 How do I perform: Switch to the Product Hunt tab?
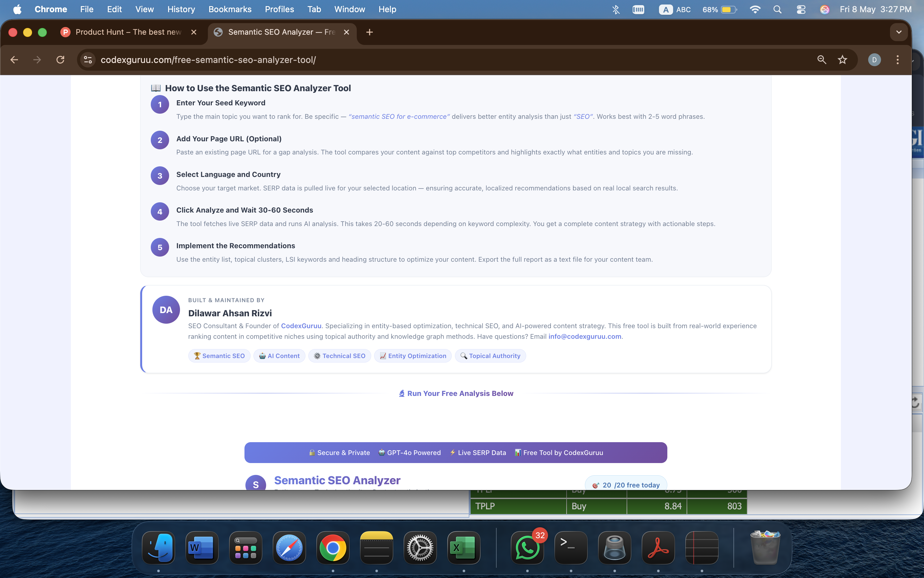129,32
